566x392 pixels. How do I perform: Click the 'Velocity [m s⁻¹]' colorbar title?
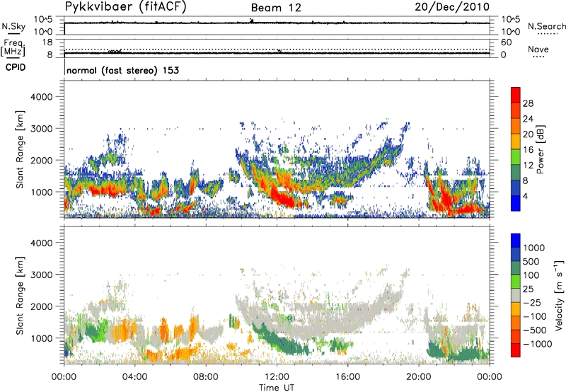(x=559, y=295)
